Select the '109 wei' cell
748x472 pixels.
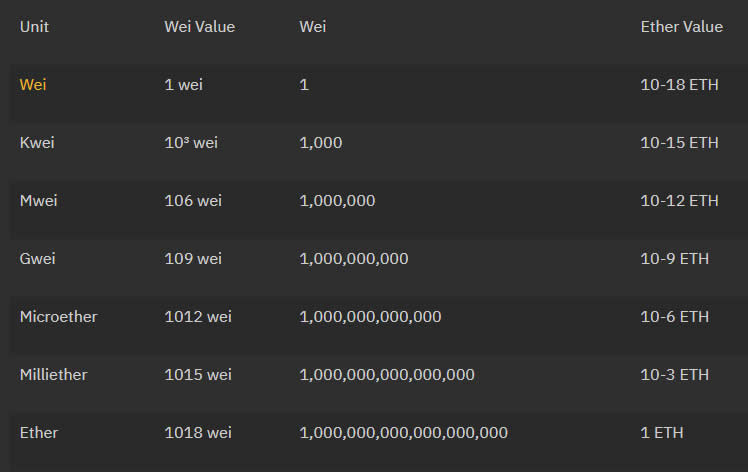193,259
